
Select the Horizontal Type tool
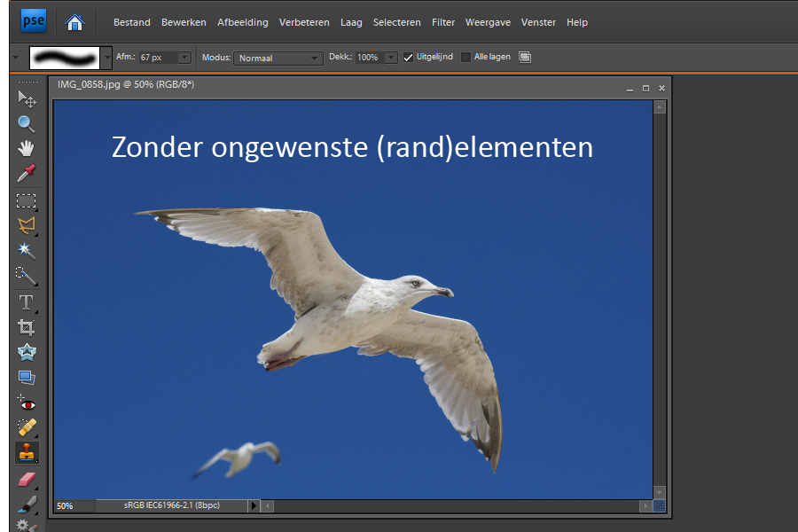tap(27, 302)
